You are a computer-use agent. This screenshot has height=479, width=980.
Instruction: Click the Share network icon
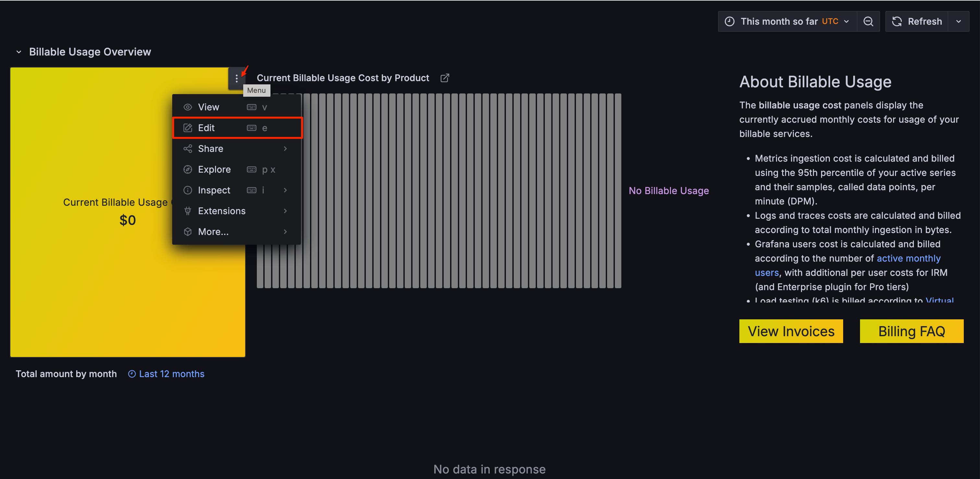[187, 149]
